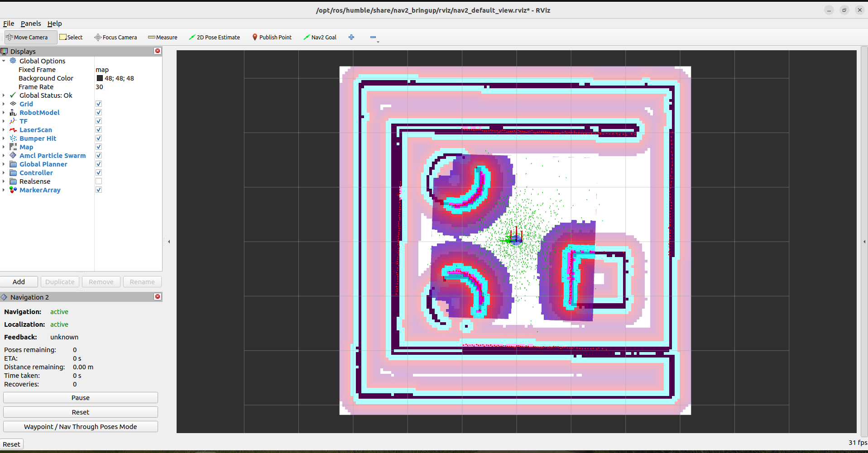Click the bottom-left Reset time button
The width and height of the screenshot is (868, 453).
[12, 444]
